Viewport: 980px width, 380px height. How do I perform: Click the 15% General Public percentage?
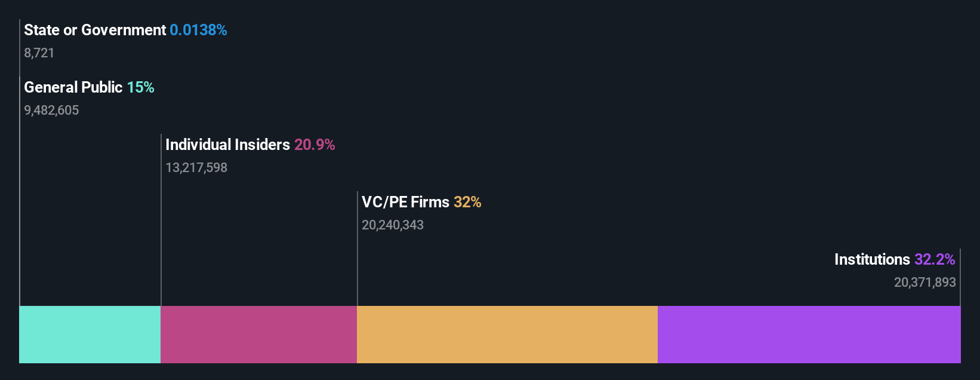[140, 87]
